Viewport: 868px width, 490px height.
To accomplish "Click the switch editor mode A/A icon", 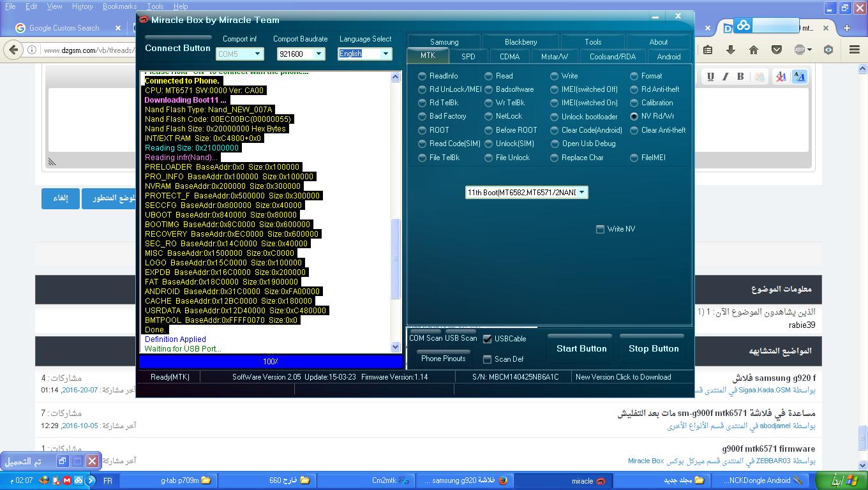I will pos(799,77).
